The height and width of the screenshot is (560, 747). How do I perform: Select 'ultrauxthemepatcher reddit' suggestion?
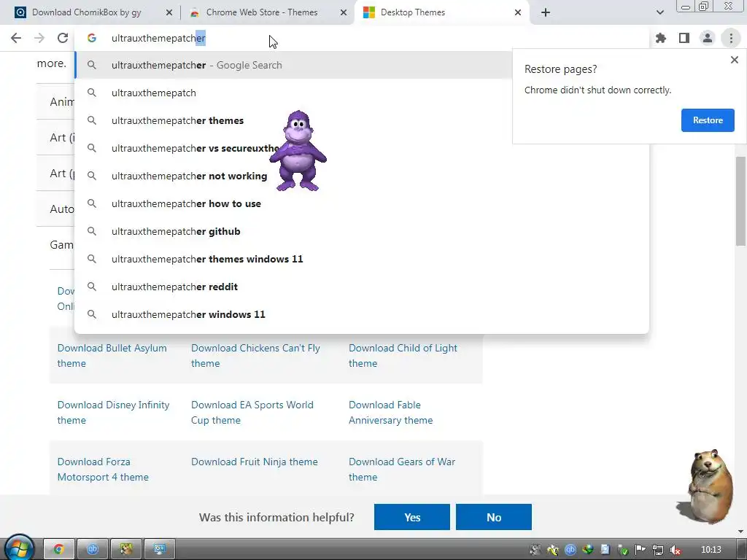[362, 287]
